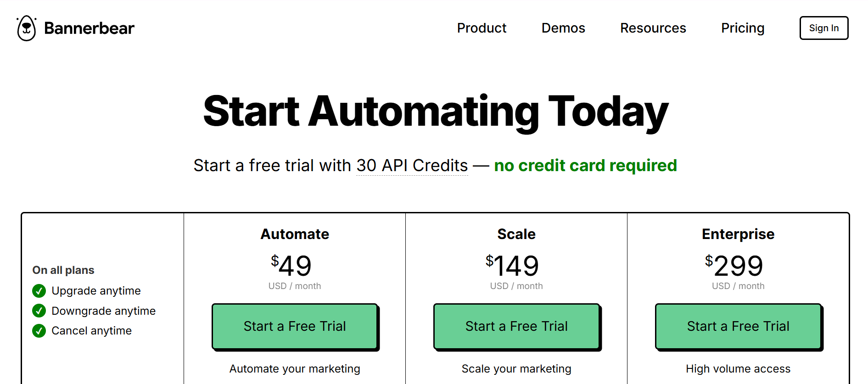Screen dimensions: 868x384
Task: Click the green checkmark beside Downgrade anytime
Action: click(x=39, y=311)
